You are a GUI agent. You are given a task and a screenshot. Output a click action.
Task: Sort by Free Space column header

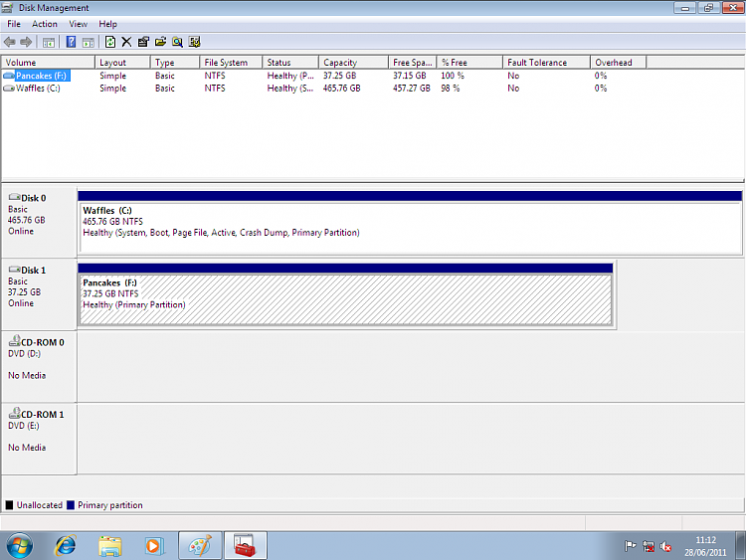click(413, 63)
